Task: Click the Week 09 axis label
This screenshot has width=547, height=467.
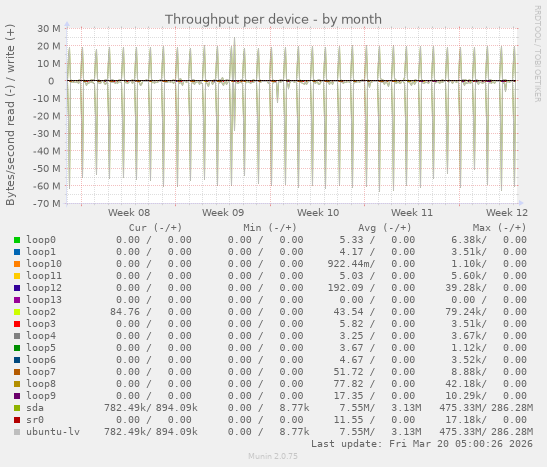Action: (223, 213)
